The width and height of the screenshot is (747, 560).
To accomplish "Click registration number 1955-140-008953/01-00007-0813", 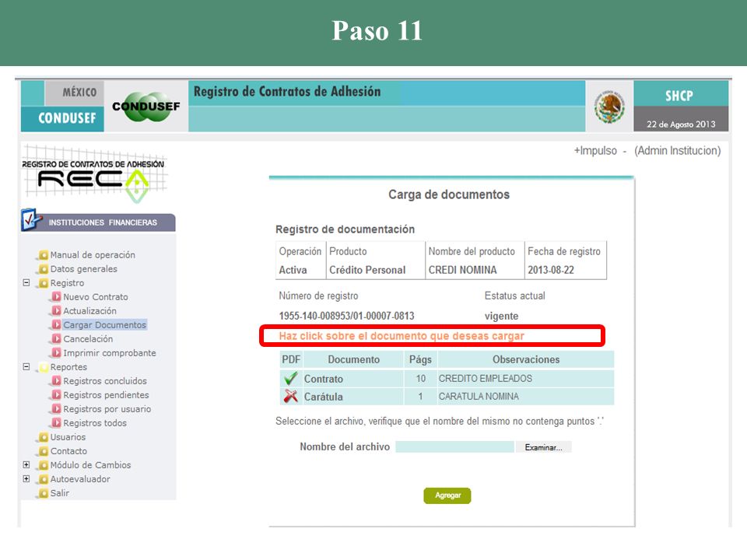I will tap(347, 316).
